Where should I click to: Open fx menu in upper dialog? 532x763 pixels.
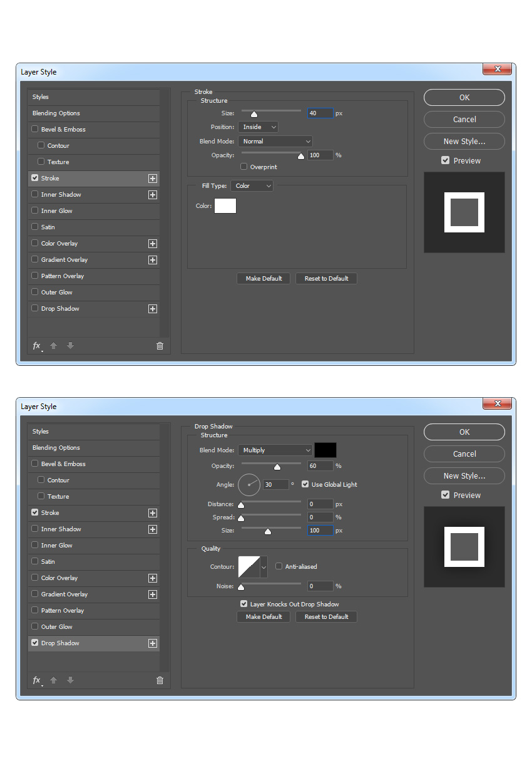pyautogui.click(x=37, y=346)
